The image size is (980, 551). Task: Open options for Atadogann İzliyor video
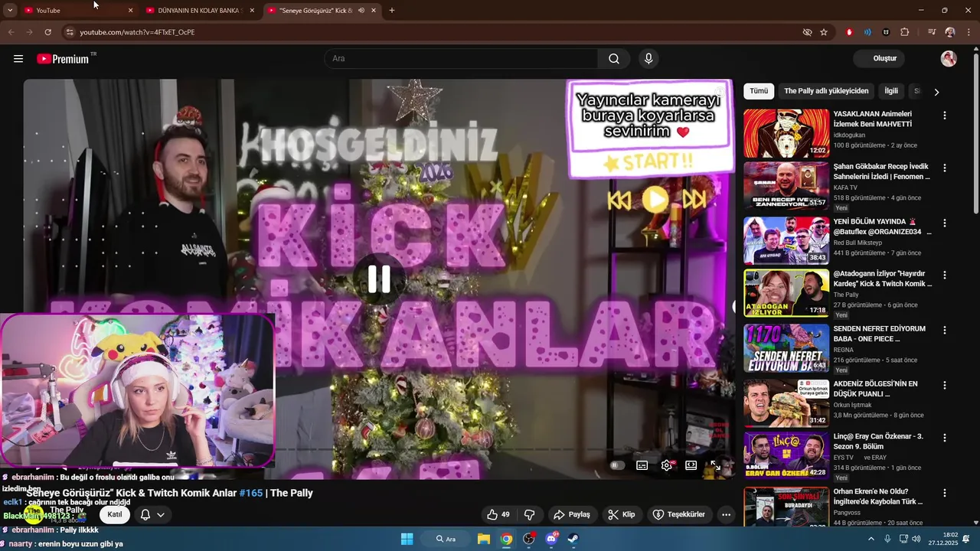coord(945,275)
